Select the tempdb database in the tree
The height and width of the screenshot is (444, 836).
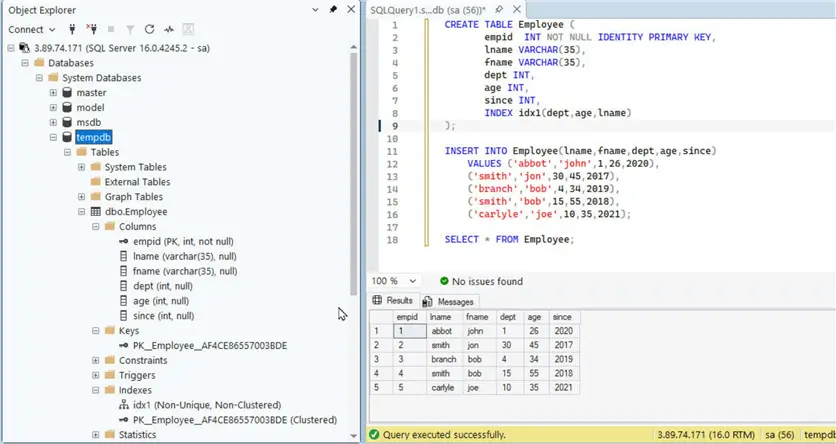[93, 138]
